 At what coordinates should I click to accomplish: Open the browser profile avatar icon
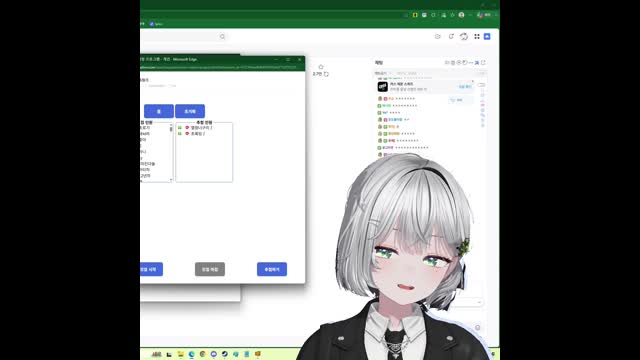(461, 15)
